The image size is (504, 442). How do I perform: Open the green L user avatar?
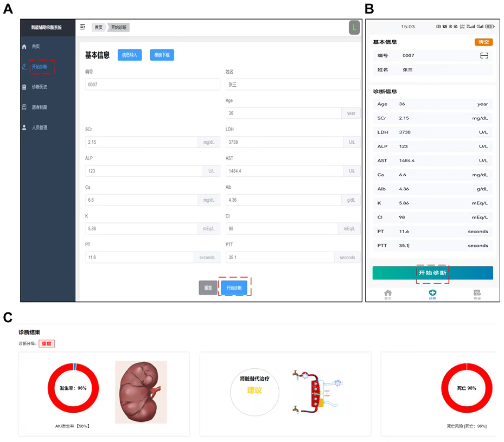(x=354, y=27)
